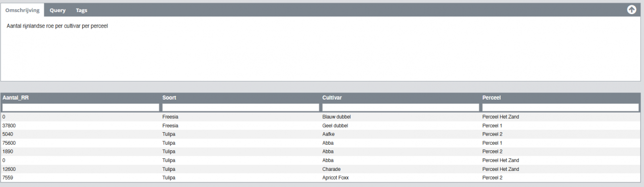Screen dimensions: 644x187
Task: Select the Omschrijving tab
Action: (x=23, y=10)
